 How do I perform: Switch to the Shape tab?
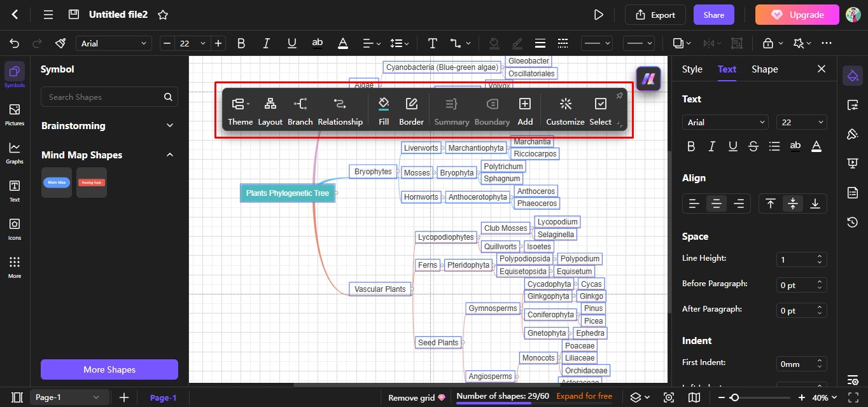[x=764, y=69]
